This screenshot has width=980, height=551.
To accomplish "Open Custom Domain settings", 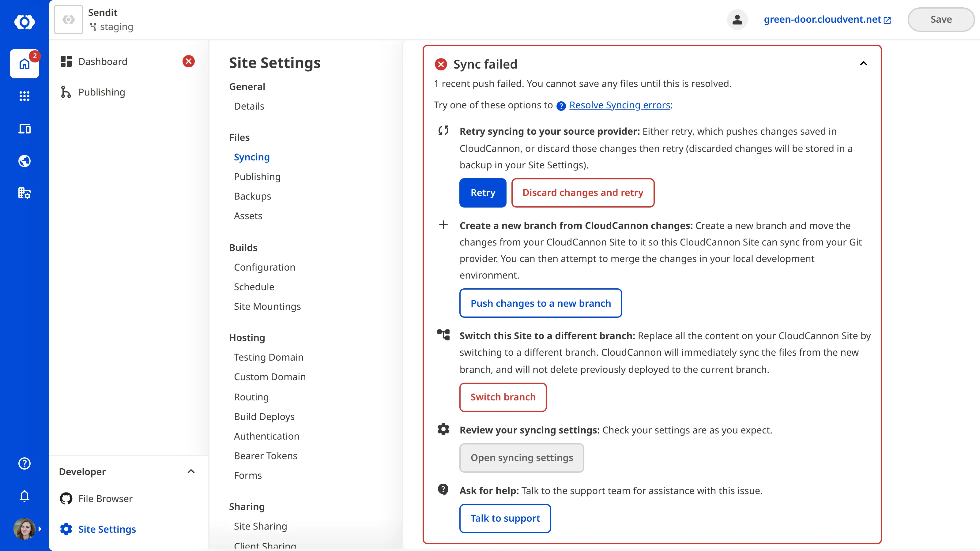I will (270, 377).
